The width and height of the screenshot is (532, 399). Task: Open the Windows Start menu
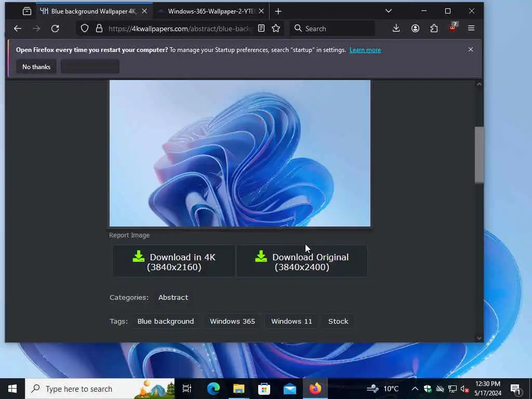(x=12, y=389)
